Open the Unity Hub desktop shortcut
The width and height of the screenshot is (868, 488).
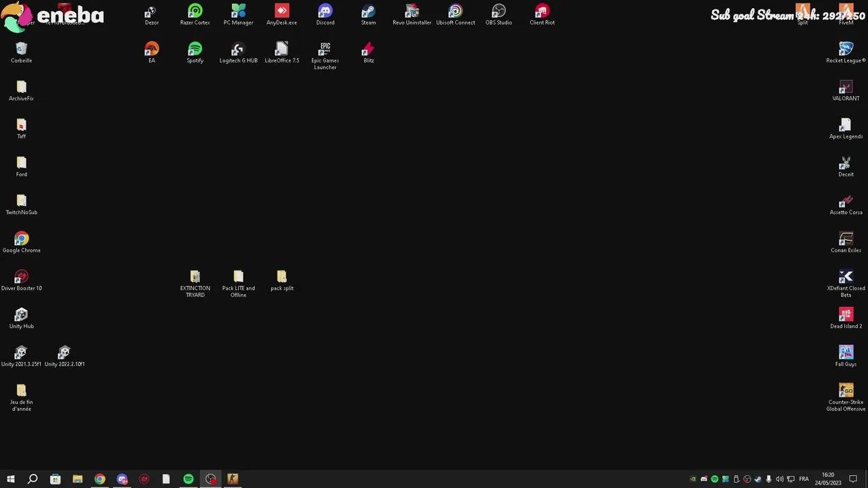[x=21, y=316]
